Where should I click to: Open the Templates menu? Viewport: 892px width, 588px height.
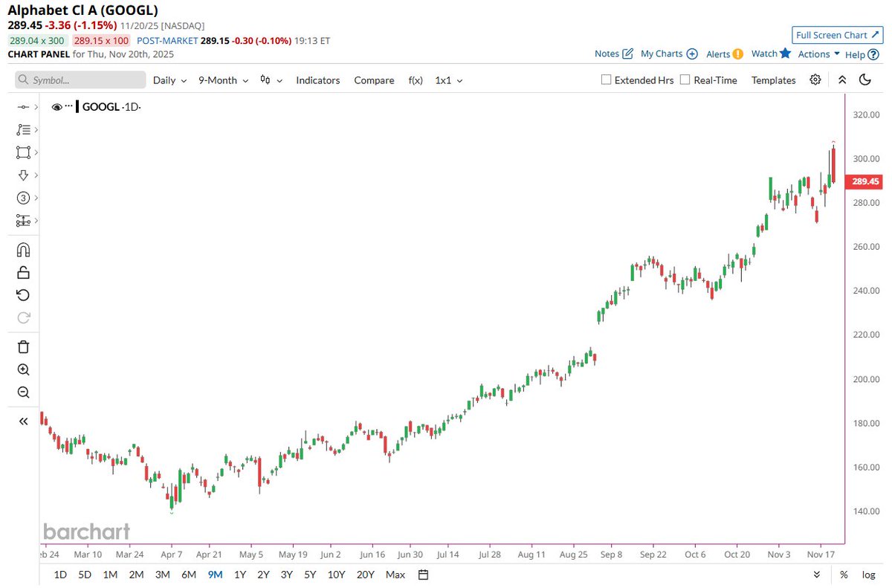773,80
